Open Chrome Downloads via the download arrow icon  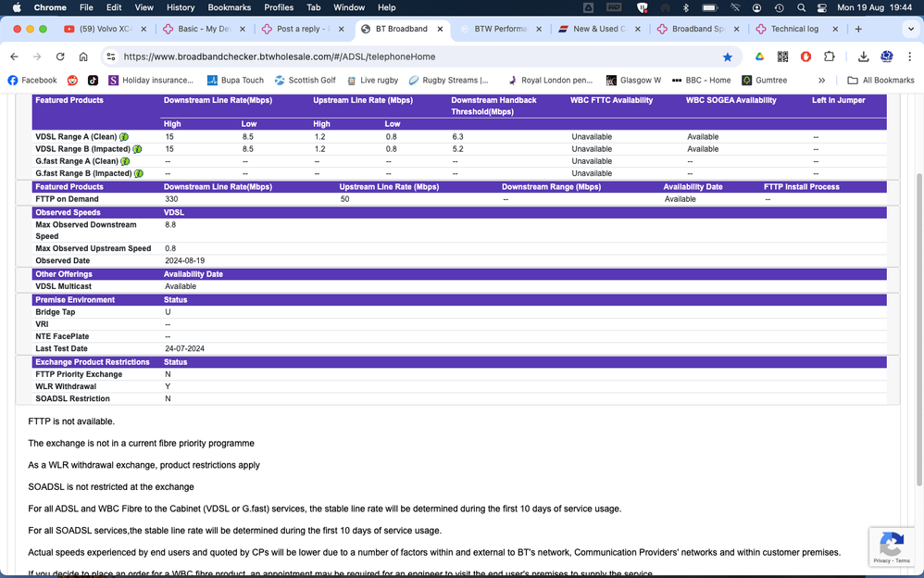point(863,57)
